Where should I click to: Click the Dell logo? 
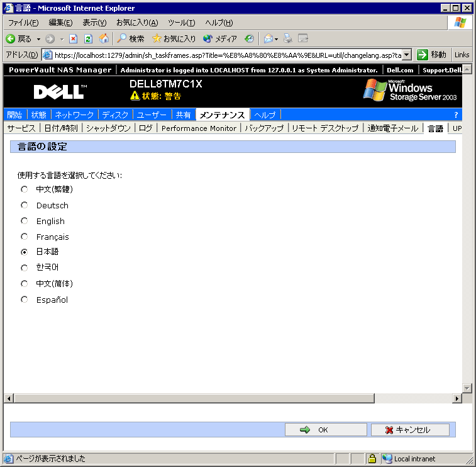[60, 92]
